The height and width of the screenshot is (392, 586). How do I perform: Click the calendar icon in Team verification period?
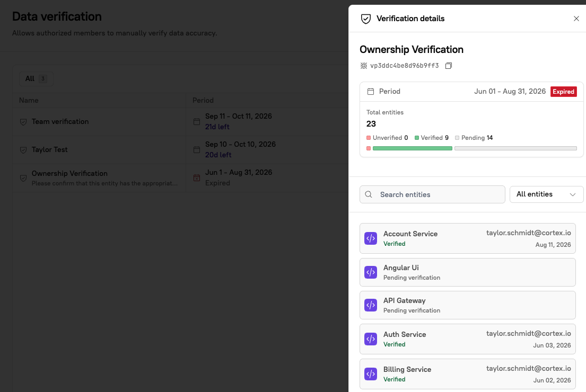(197, 122)
